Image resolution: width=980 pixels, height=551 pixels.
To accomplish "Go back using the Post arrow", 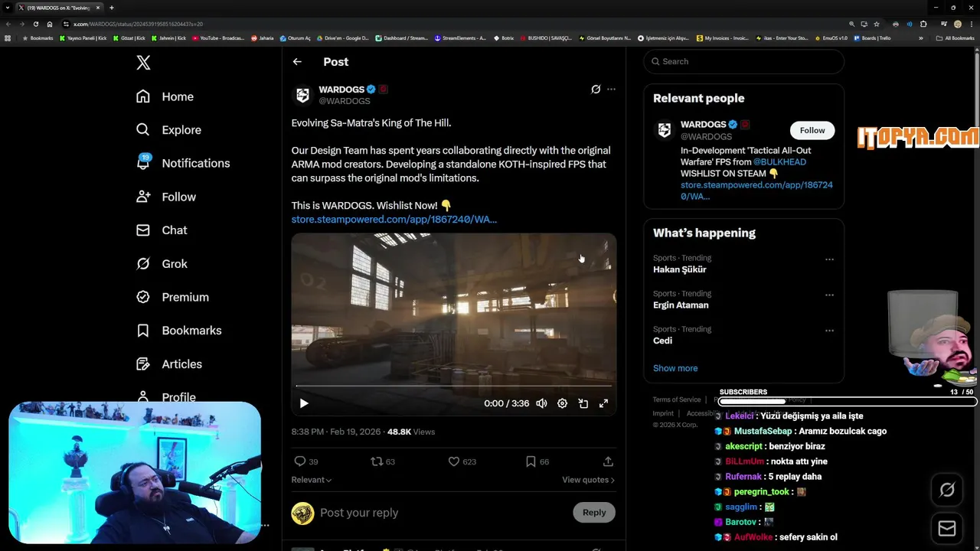I will pos(297,62).
